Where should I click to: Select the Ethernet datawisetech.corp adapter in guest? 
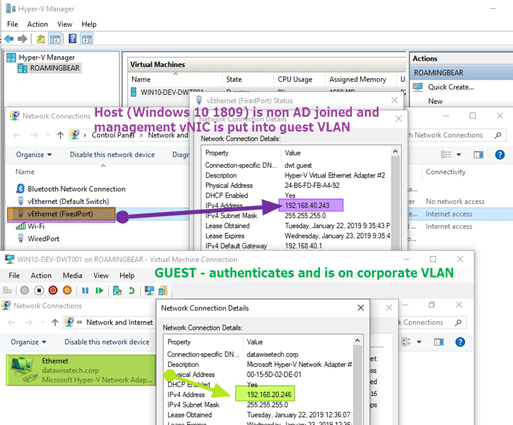pyautogui.click(x=81, y=370)
